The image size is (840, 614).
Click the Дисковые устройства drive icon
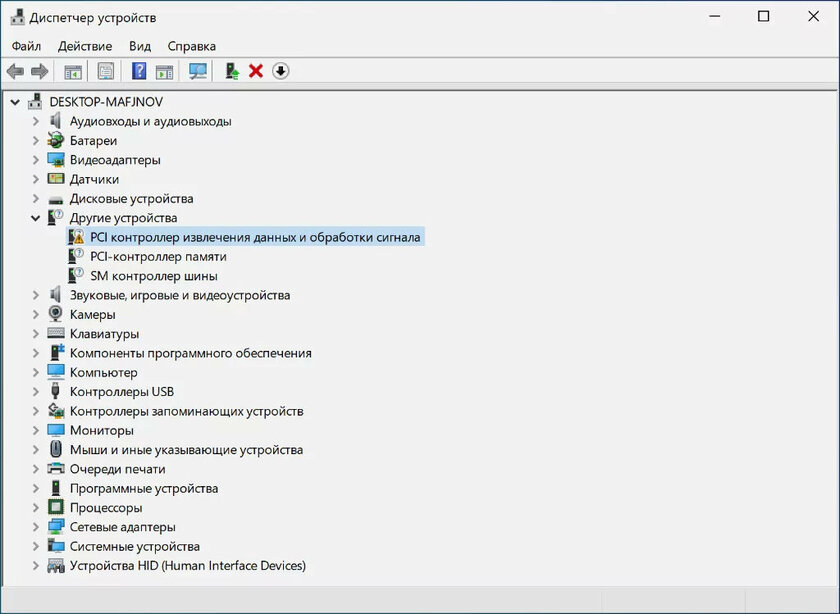pyautogui.click(x=56, y=199)
